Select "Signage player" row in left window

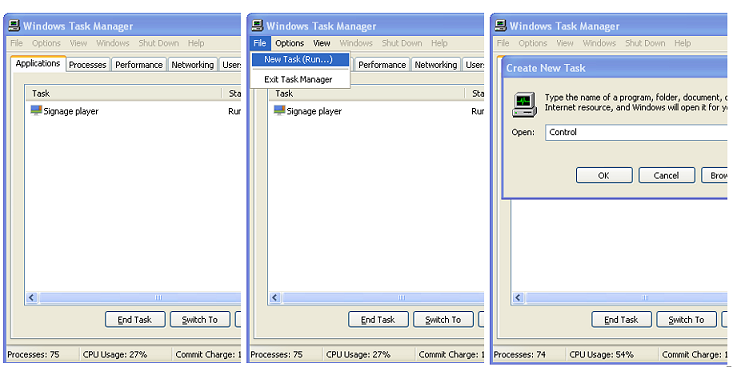(133, 111)
